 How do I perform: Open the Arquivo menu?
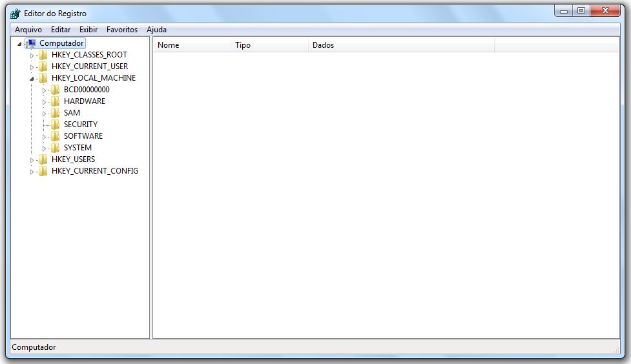tap(28, 30)
